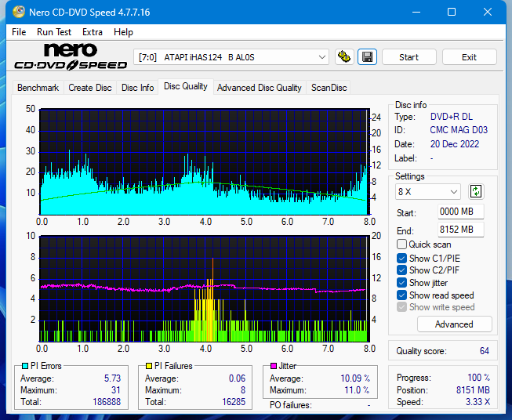Click the yellow PI Failures color swatch
This screenshot has width=512, height=420.
[149, 366]
